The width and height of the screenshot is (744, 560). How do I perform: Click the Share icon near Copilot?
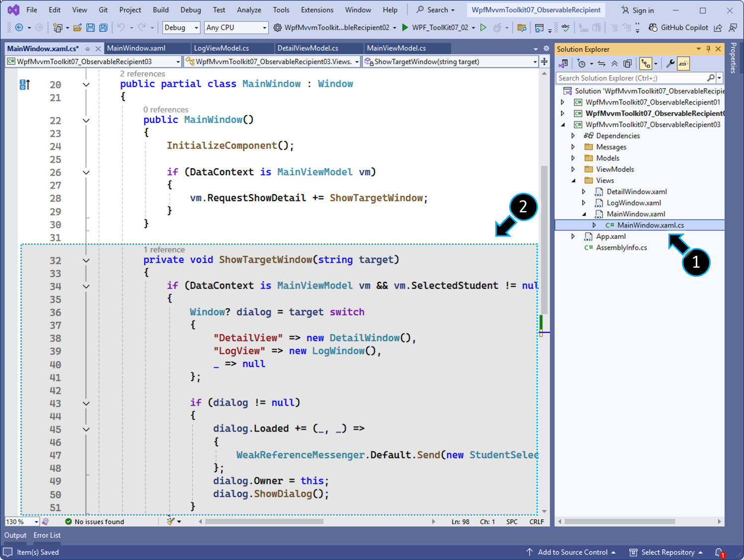pyautogui.click(x=718, y=28)
